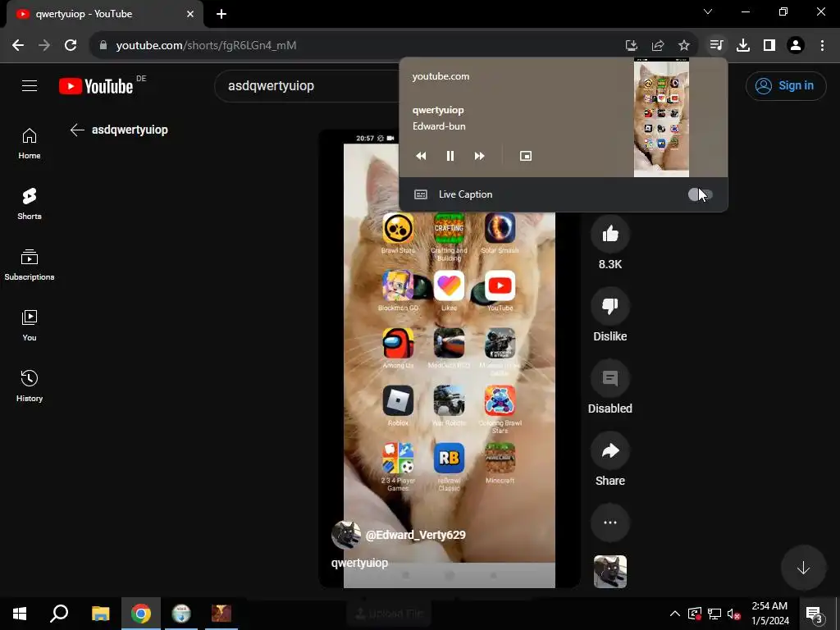Click the disabled comments icon
This screenshot has width=840, height=630.
[x=610, y=378]
